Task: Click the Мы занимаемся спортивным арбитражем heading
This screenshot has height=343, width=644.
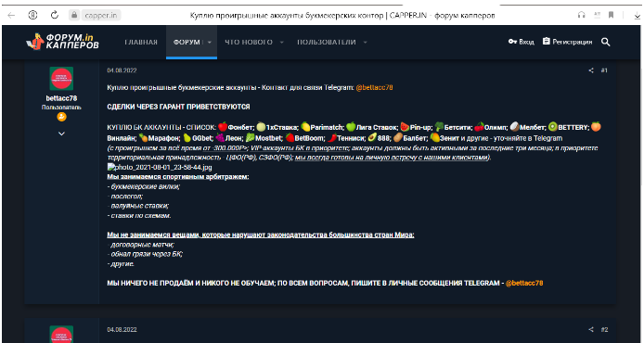Action: click(178, 177)
